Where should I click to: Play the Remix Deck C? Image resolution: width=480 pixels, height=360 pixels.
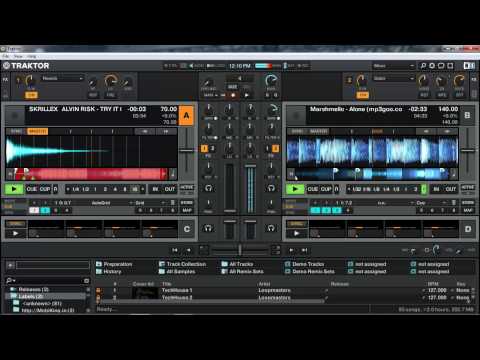[x=15, y=233]
